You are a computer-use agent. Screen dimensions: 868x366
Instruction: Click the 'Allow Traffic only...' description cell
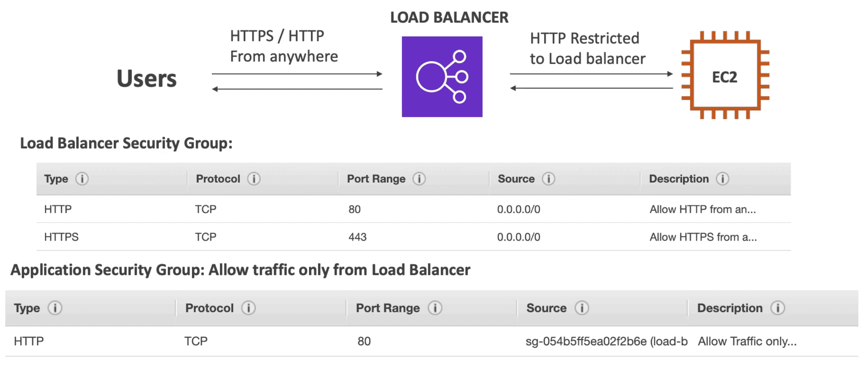tap(747, 341)
